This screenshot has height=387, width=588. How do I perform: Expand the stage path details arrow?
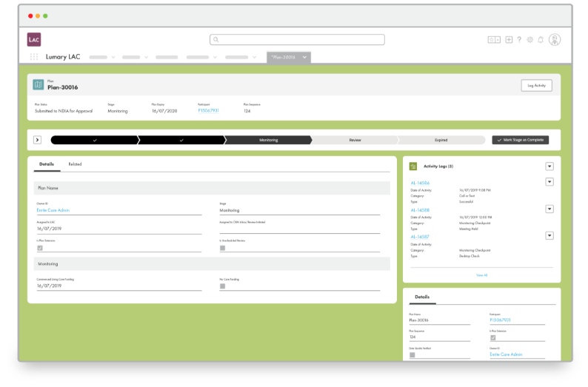point(38,140)
